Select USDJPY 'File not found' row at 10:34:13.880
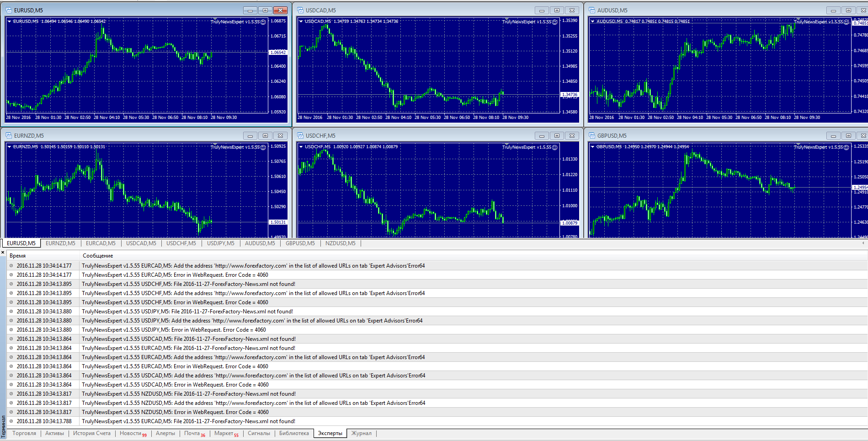This screenshot has width=868, height=441. click(437, 312)
